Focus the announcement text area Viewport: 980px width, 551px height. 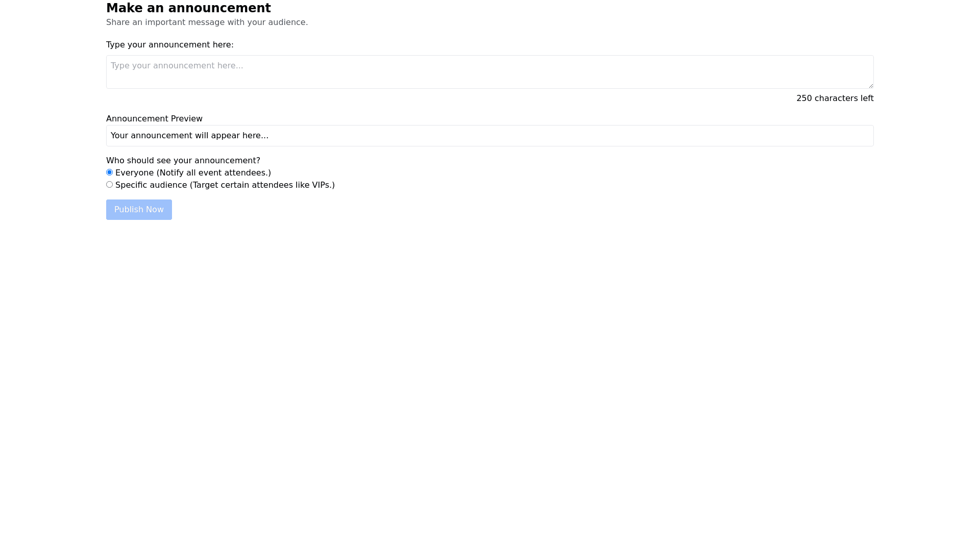point(490,72)
